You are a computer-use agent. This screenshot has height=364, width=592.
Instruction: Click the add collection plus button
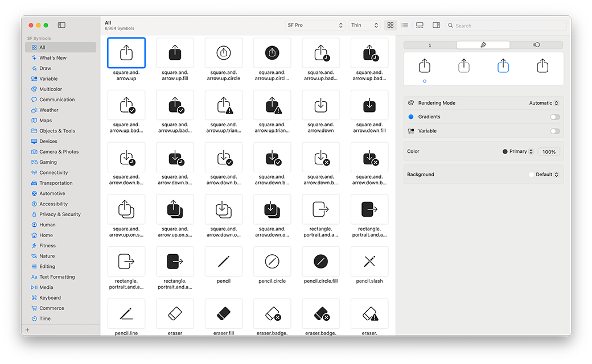pyautogui.click(x=27, y=330)
